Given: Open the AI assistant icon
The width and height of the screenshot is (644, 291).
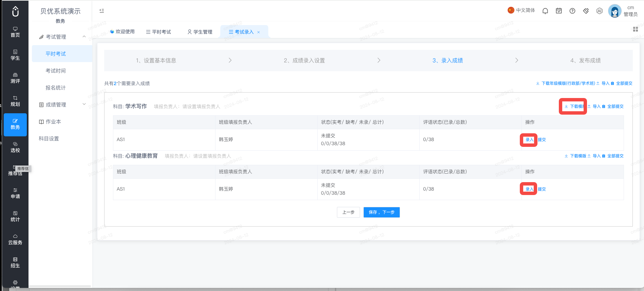Looking at the screenshot, I should [600, 11].
